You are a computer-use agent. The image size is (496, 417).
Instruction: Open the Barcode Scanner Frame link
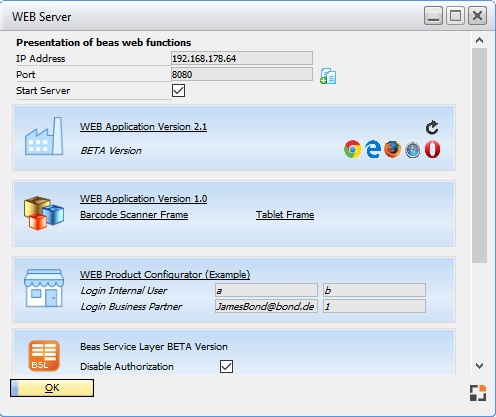[134, 215]
